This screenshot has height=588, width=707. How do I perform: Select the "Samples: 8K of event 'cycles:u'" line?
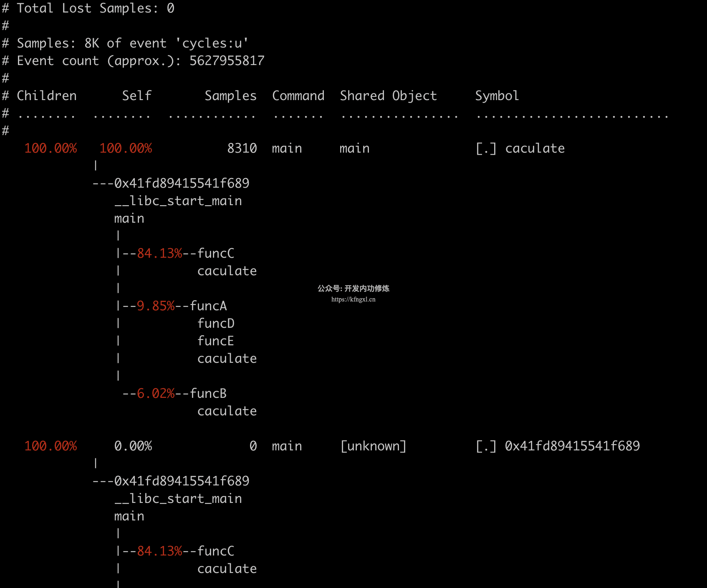pos(125,43)
